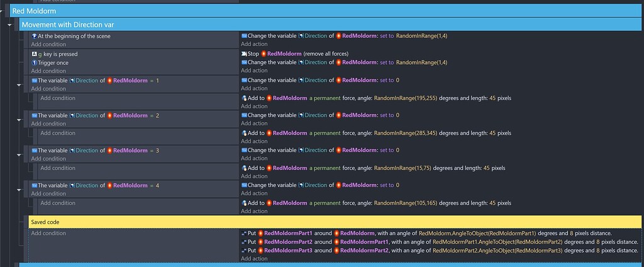Click the RedMoldormPart3 object icon in Put action

coord(260,251)
